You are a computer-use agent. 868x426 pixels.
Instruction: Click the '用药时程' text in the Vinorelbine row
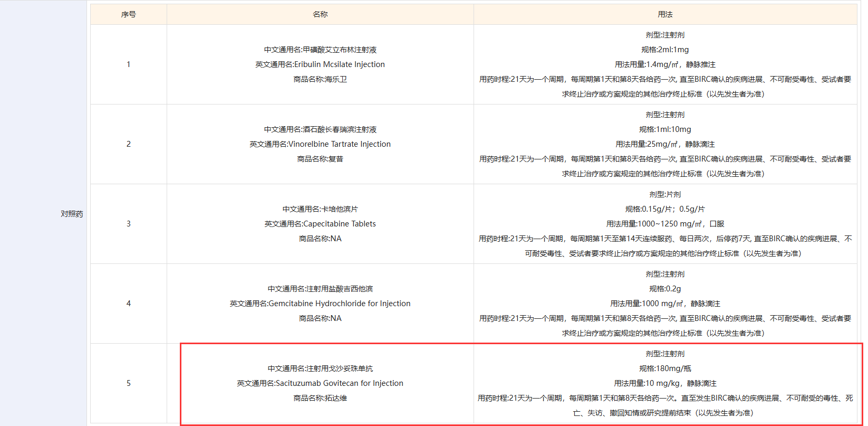click(x=665, y=166)
